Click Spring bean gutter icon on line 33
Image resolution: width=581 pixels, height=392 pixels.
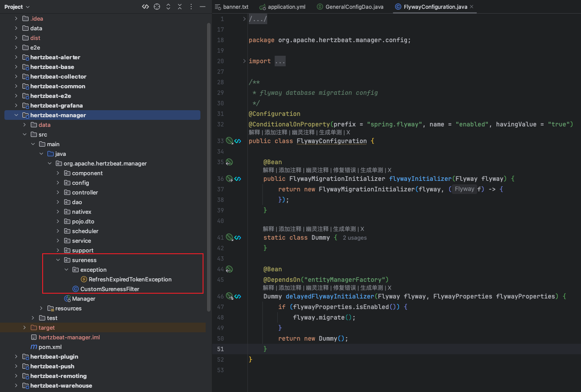coord(229,141)
